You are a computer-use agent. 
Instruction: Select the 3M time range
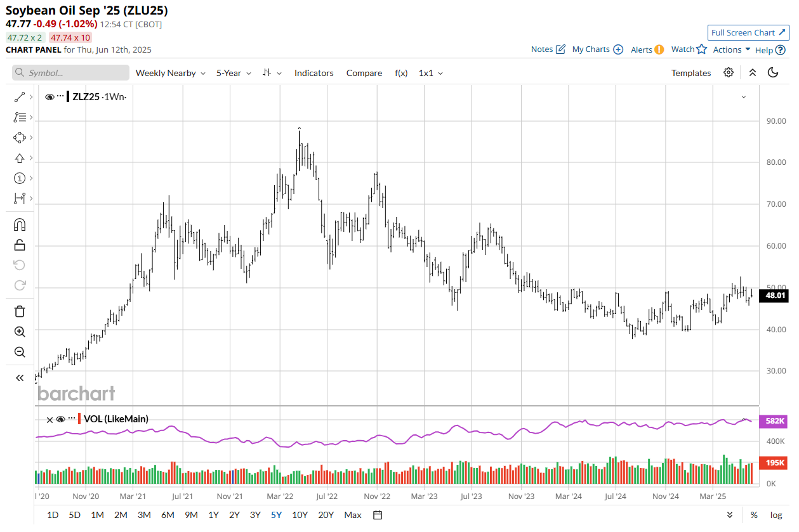144,515
